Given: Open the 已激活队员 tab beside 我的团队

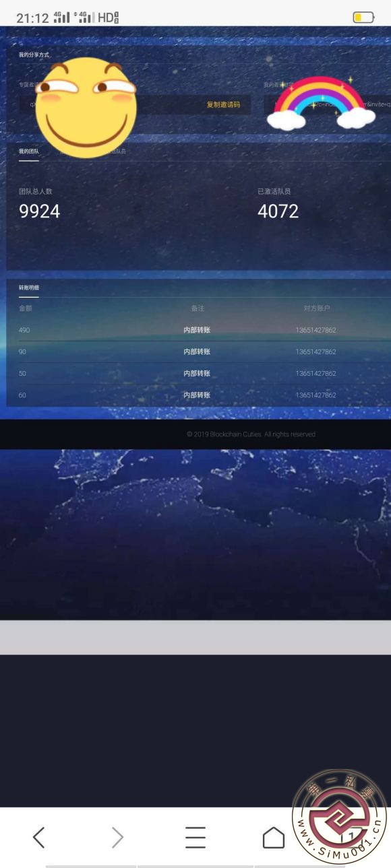Looking at the screenshot, I should [111, 152].
